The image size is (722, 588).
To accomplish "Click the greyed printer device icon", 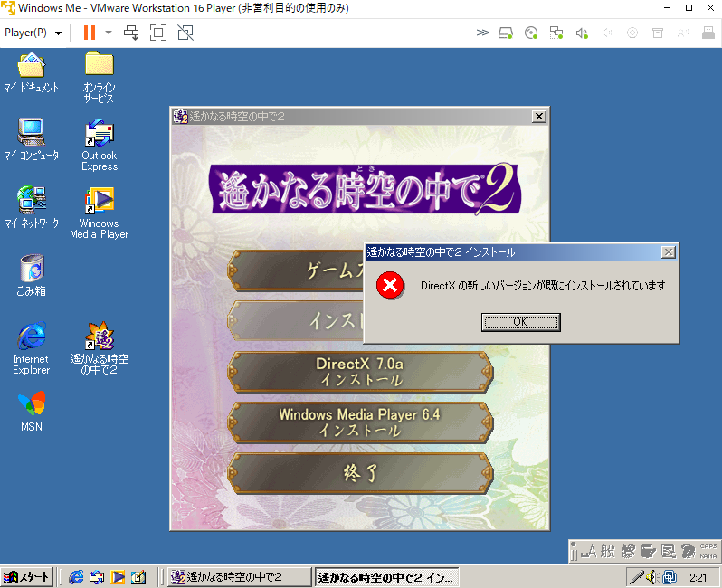I will (658, 33).
